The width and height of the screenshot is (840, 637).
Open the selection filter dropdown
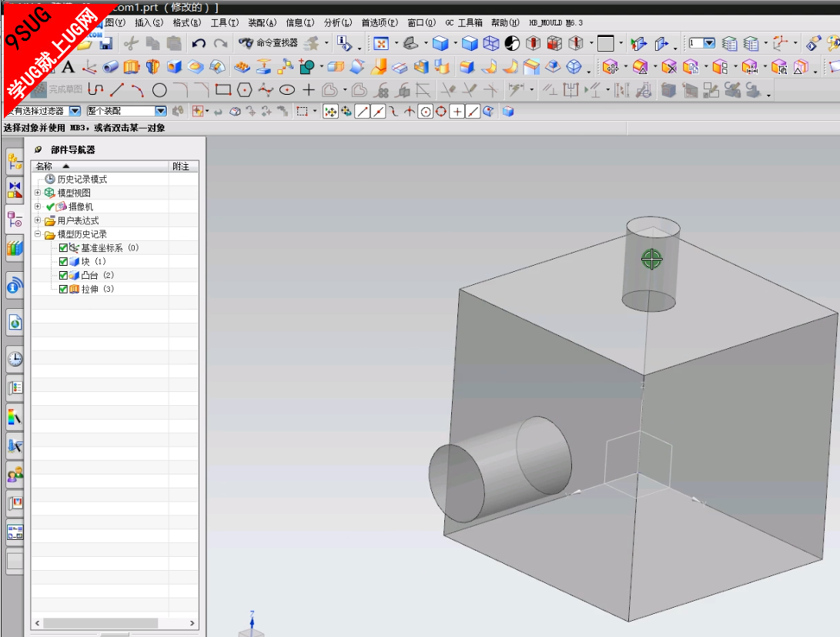point(75,111)
